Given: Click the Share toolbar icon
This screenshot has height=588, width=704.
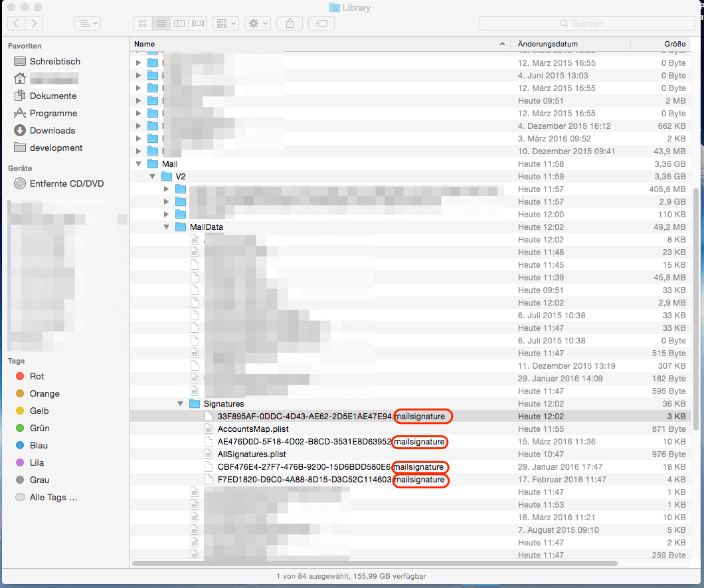Looking at the screenshot, I should [x=290, y=23].
